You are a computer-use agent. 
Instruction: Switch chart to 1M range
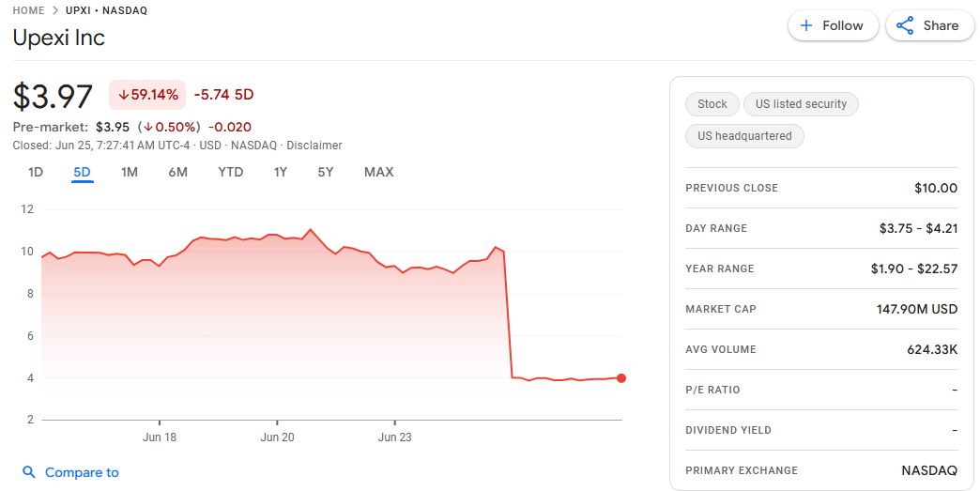click(130, 172)
